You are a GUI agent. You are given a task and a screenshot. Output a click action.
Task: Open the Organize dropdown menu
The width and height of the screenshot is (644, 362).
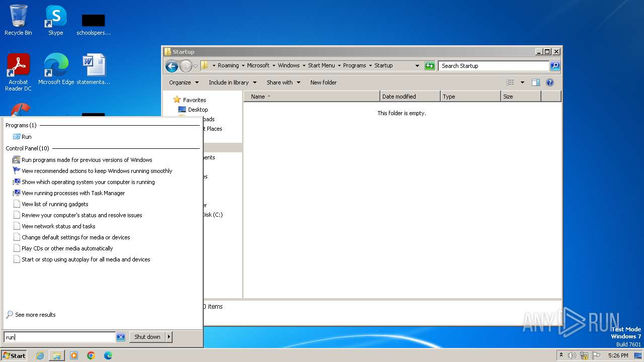pyautogui.click(x=184, y=82)
